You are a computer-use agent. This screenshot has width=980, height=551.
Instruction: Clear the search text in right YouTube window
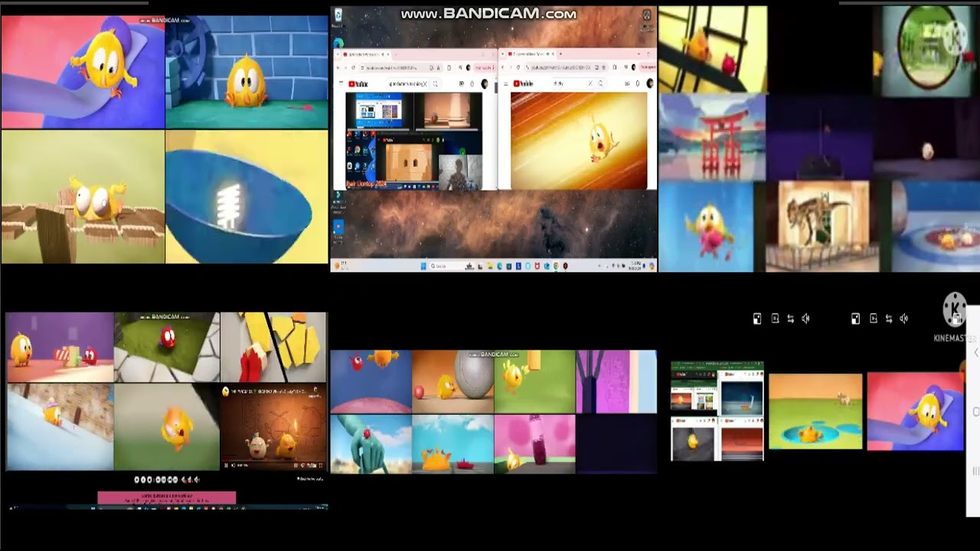(x=590, y=83)
